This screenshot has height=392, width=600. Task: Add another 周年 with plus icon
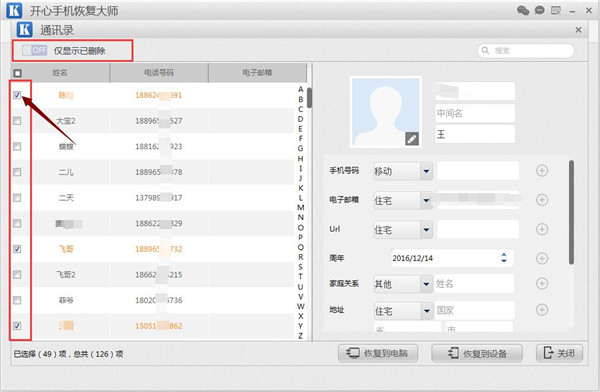click(x=542, y=258)
